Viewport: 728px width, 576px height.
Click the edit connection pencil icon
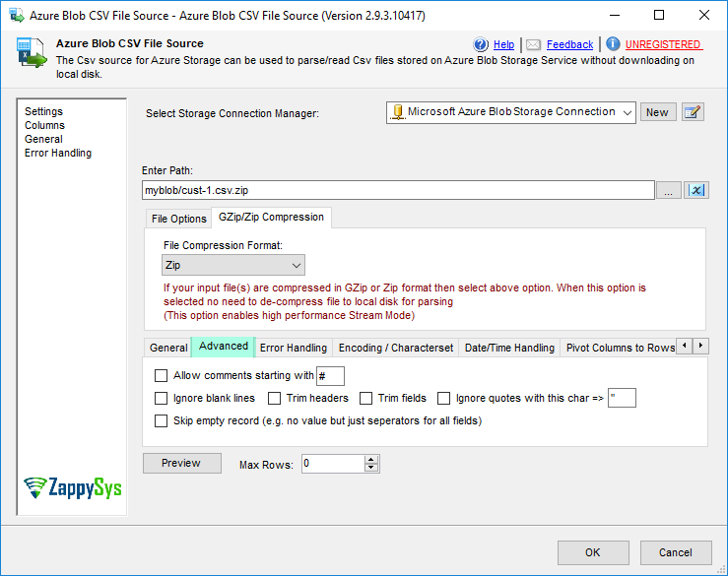693,112
